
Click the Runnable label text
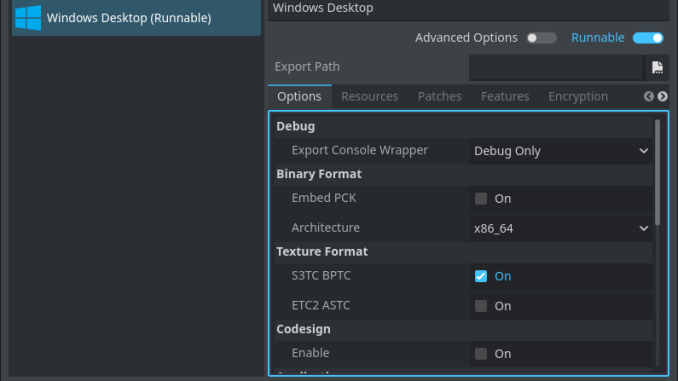(598, 38)
